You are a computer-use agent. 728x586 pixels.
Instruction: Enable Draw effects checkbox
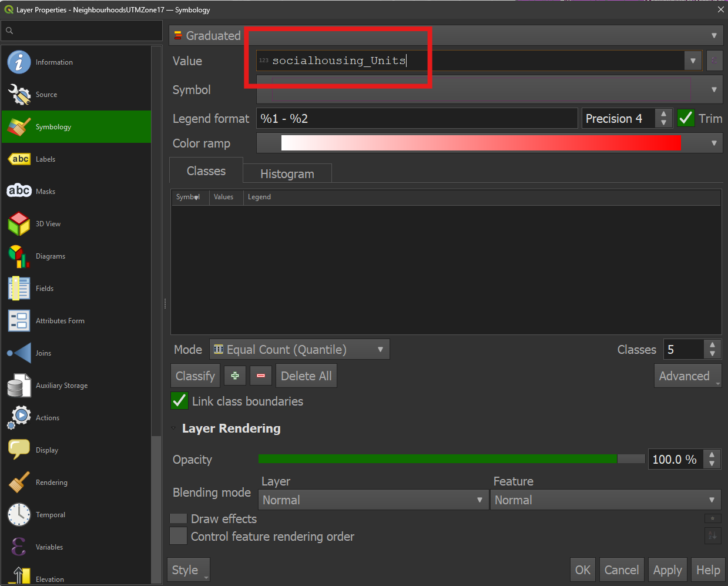tap(178, 518)
